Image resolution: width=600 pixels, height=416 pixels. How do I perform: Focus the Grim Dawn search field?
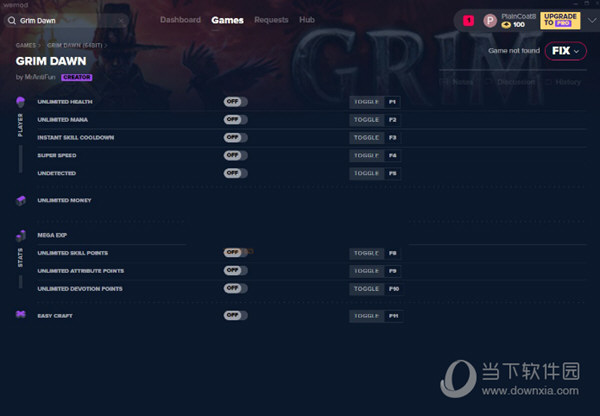click(x=69, y=20)
